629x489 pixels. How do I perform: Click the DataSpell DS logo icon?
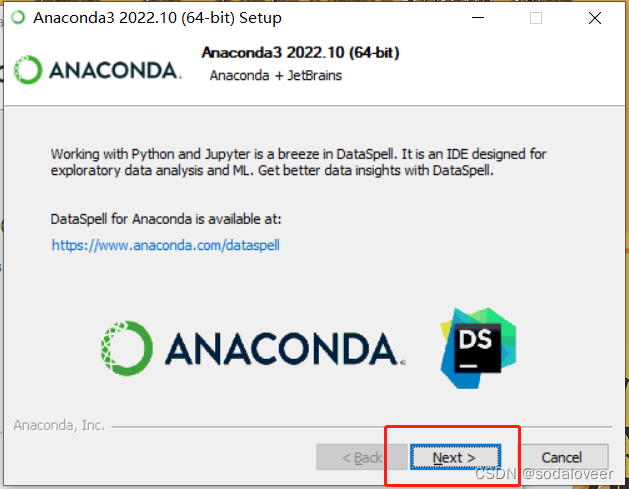click(478, 348)
